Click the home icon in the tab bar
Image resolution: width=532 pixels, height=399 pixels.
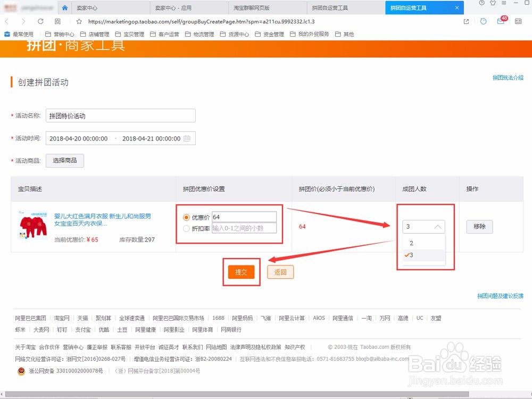(x=65, y=7)
